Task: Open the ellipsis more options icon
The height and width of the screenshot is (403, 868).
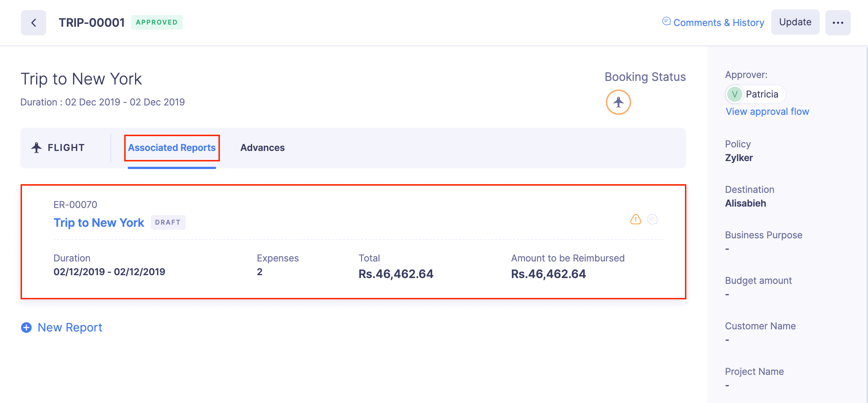Action: pyautogui.click(x=838, y=22)
